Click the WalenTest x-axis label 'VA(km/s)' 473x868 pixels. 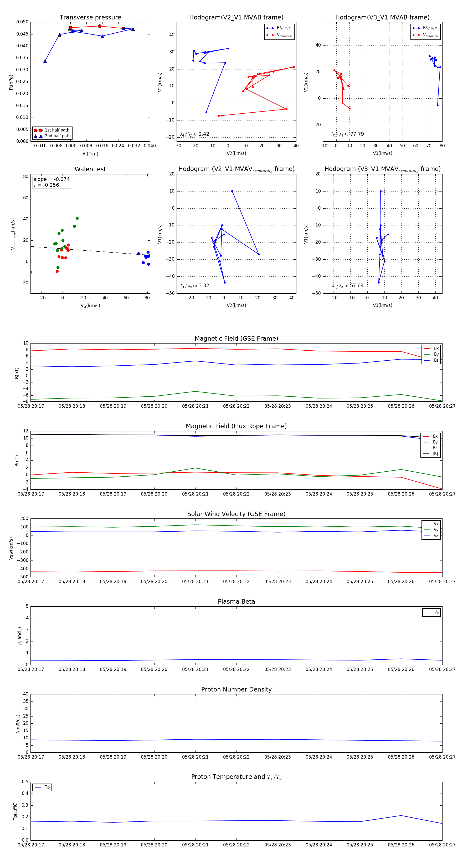pos(90,306)
